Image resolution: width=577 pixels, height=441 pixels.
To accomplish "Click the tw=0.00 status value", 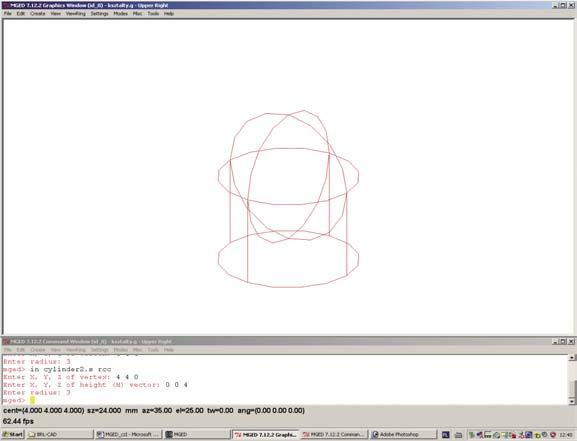I will pyautogui.click(x=220, y=410).
